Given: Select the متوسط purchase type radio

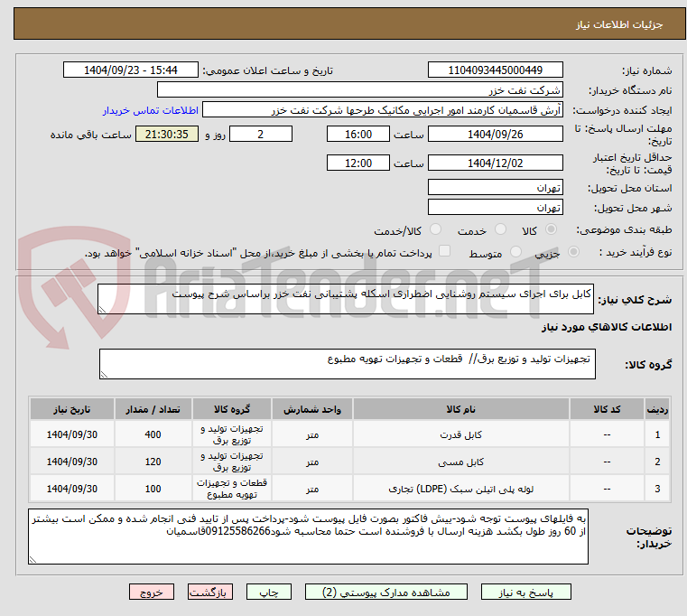Looking at the screenshot, I should click(x=515, y=252).
